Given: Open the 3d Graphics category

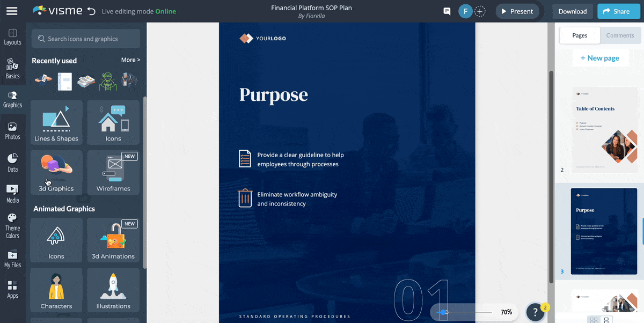Looking at the screenshot, I should point(56,172).
